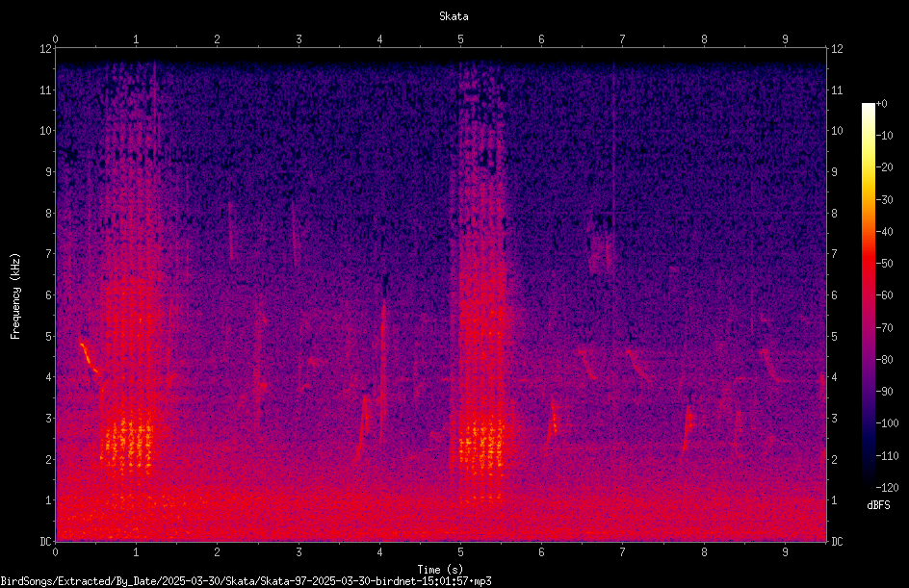Image resolution: width=909 pixels, height=588 pixels.
Task: Click the "8" tick on the left frequency axis
Action: 48,214
